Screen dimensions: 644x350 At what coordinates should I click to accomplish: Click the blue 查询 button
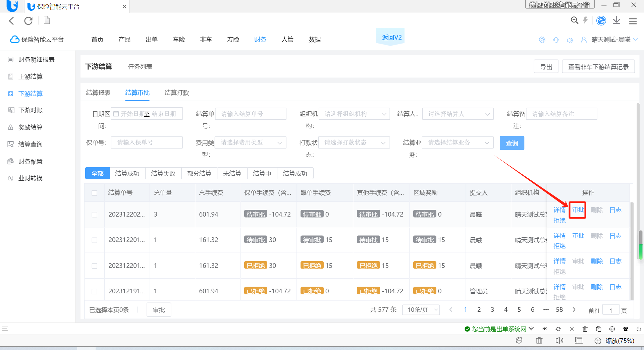coord(512,143)
